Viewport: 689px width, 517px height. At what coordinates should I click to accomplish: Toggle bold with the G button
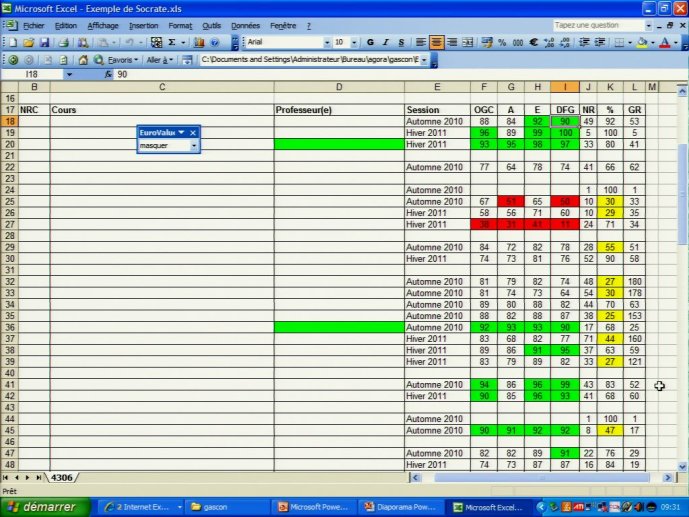[x=370, y=42]
